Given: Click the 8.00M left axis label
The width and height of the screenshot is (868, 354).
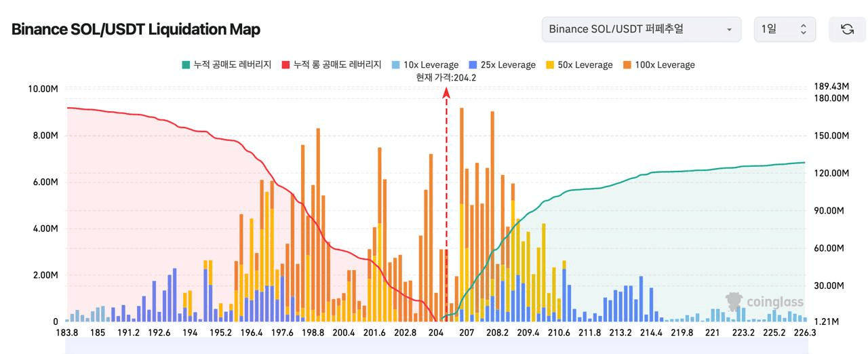Looking at the screenshot, I should 45,136.
